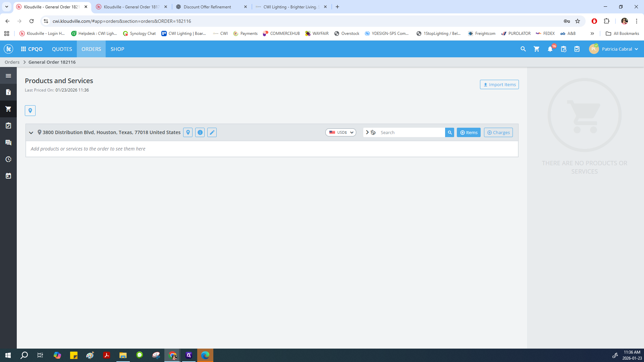This screenshot has height=362, width=644.
Task: Click the Charges button
Action: click(498, 132)
